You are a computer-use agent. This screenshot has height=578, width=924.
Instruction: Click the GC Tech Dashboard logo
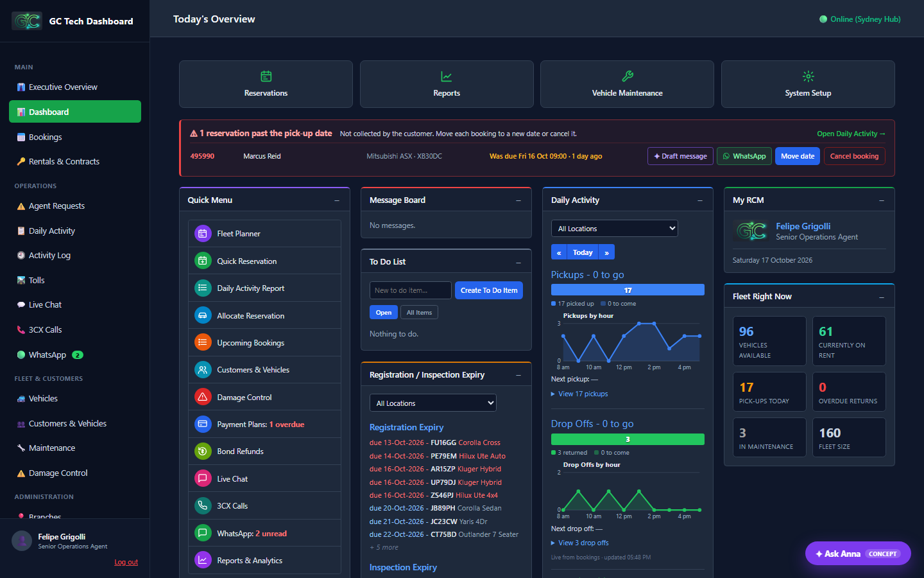[27, 21]
